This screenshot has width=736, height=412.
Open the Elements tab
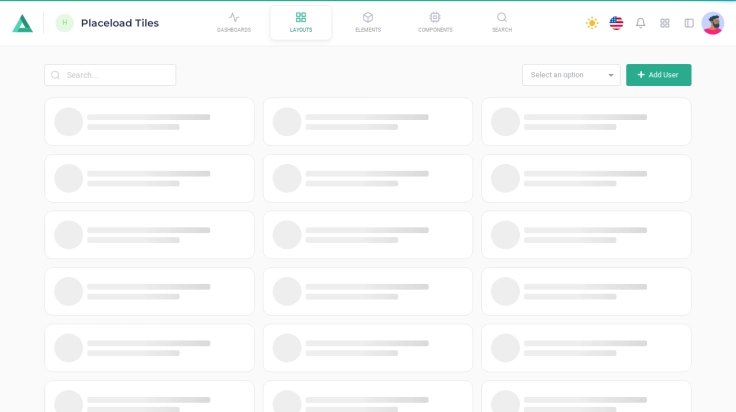[x=368, y=22]
